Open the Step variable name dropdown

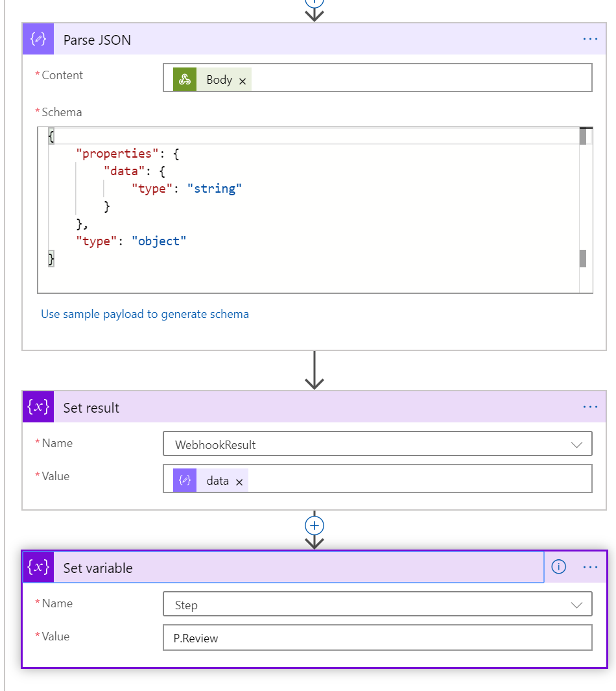tap(576, 604)
